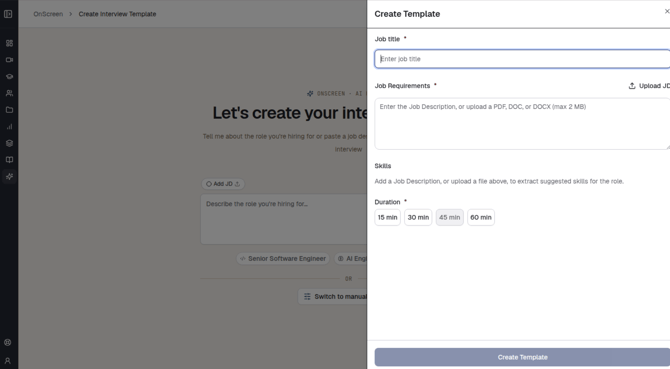Click the Job Requirements label

(x=403, y=86)
